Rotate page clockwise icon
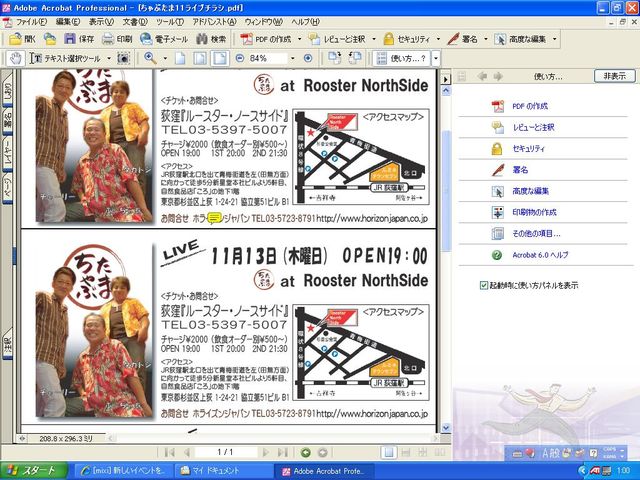640x480 pixels. coord(335,58)
